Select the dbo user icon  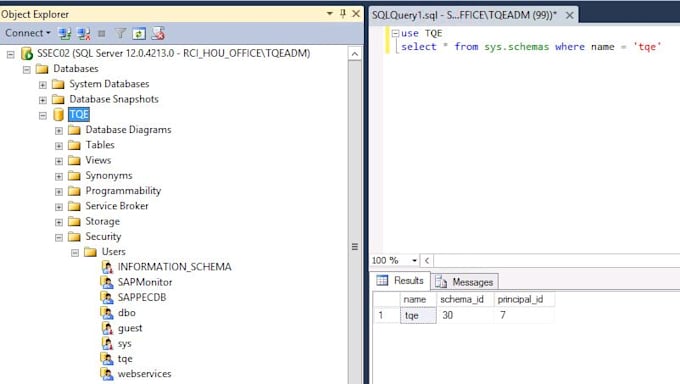tap(107, 313)
